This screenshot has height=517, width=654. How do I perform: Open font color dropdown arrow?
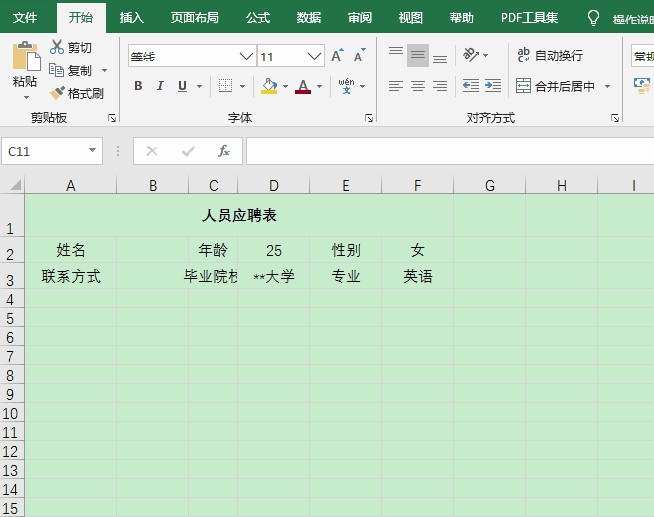[x=319, y=86]
